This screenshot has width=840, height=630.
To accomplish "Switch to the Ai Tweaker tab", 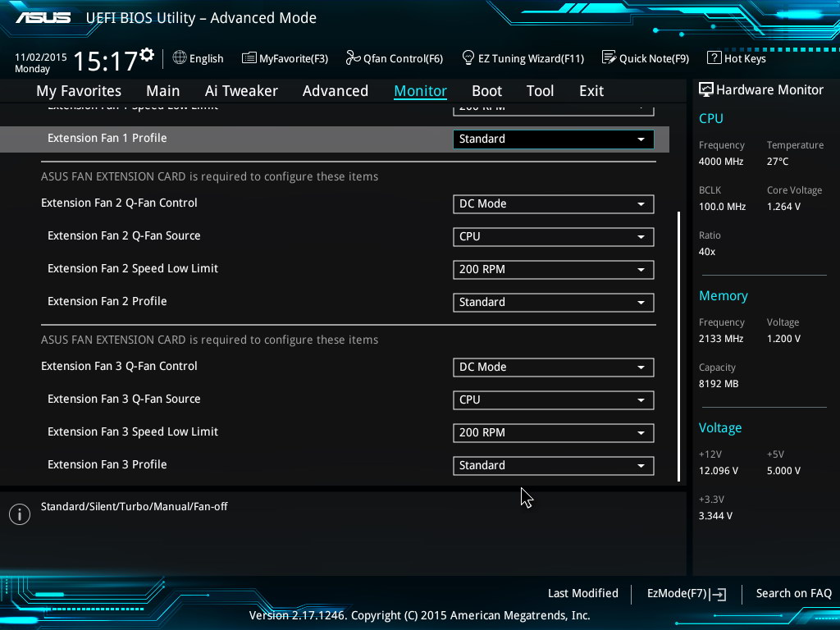I will [241, 91].
